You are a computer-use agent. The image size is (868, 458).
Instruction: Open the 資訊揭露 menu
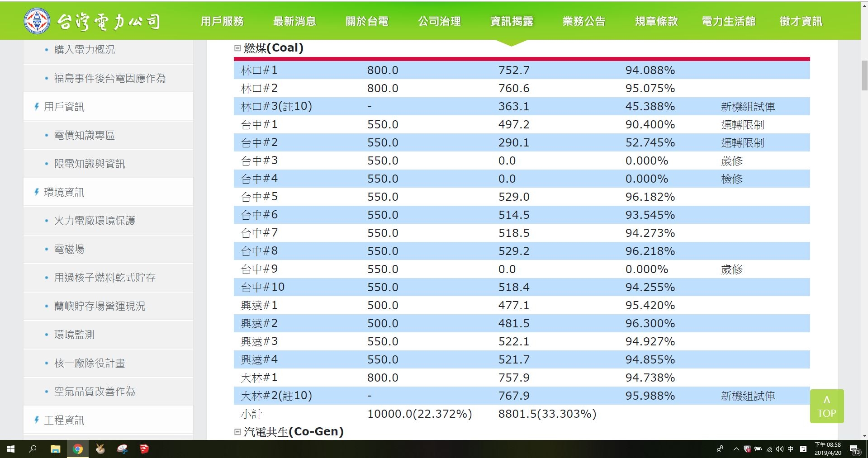tap(512, 21)
